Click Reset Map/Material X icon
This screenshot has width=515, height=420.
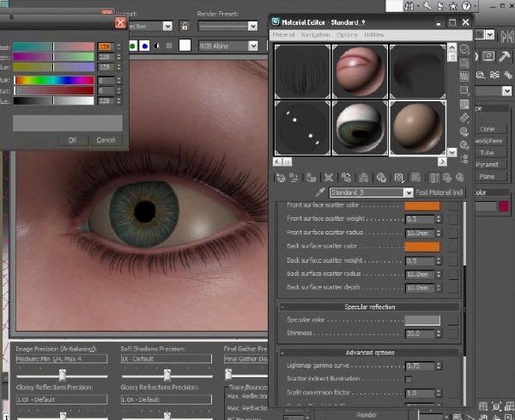click(x=329, y=178)
